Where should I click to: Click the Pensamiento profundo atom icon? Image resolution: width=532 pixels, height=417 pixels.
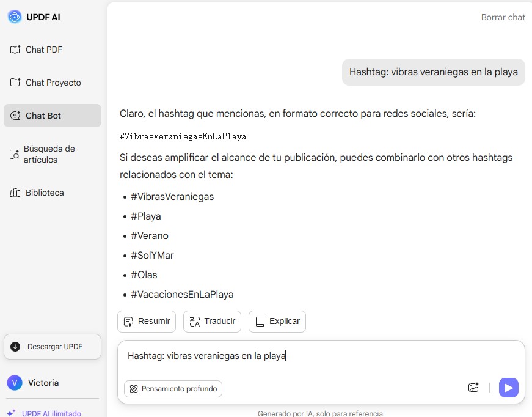(x=134, y=389)
